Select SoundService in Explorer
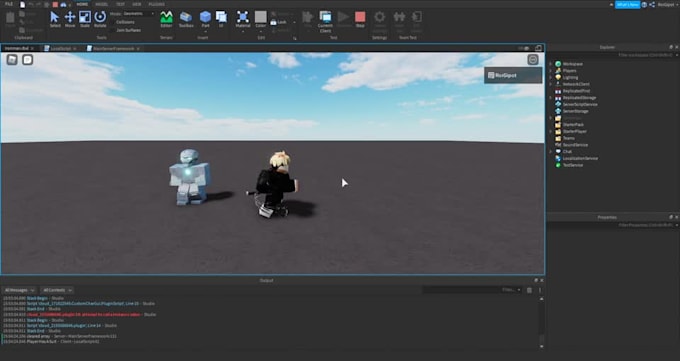Viewport: 680px width, 361px height. pyautogui.click(x=575, y=145)
